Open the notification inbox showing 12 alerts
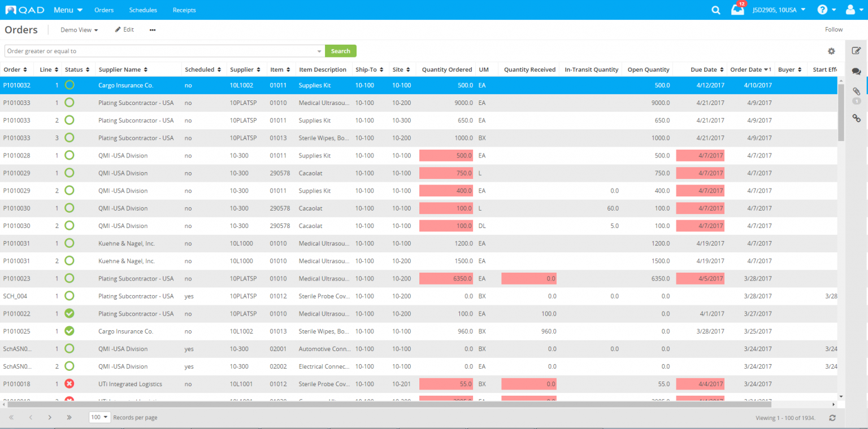The height and width of the screenshot is (429, 868). (737, 10)
